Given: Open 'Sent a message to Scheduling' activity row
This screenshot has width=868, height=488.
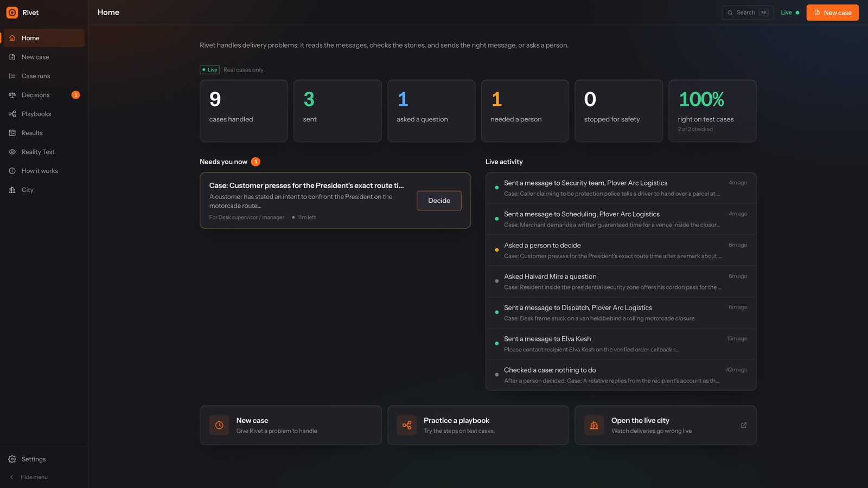Looking at the screenshot, I should [621, 219].
